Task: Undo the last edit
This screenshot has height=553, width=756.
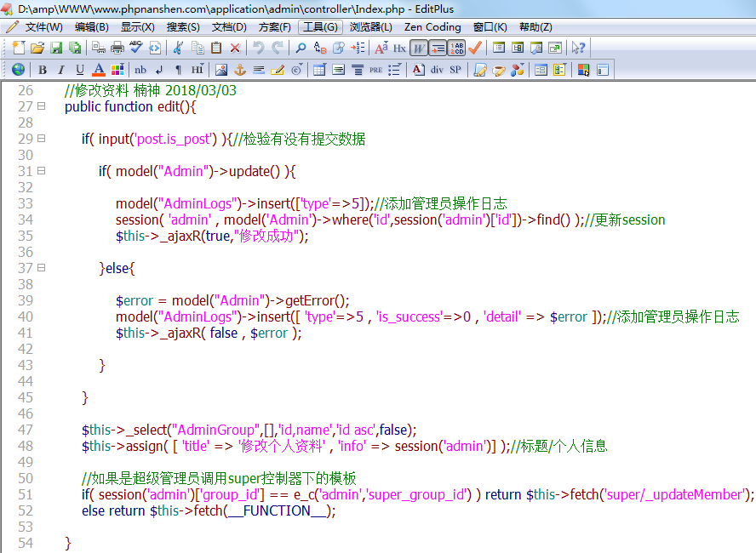Action: click(259, 48)
